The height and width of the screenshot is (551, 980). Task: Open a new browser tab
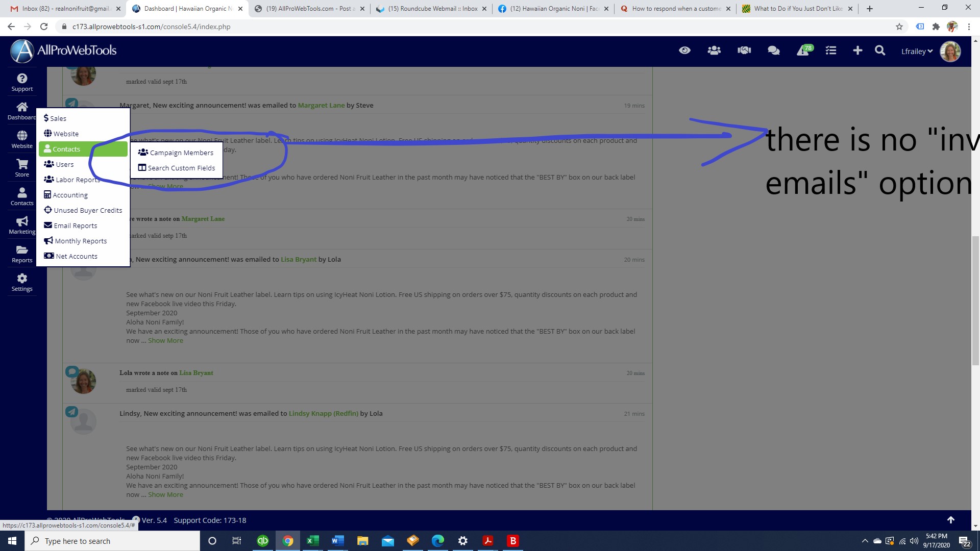point(870,8)
